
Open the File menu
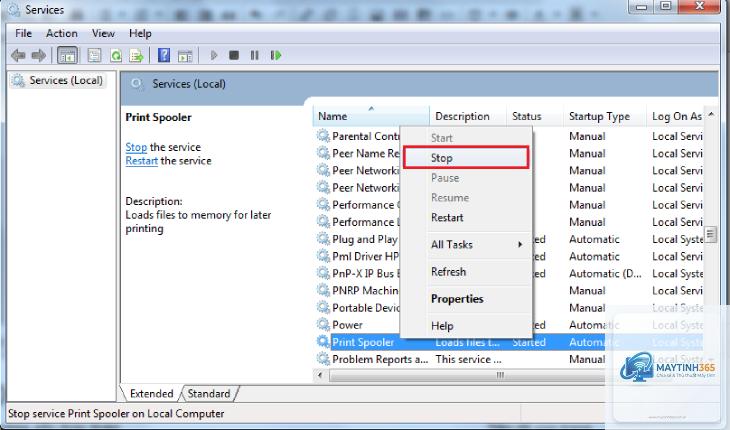23,34
